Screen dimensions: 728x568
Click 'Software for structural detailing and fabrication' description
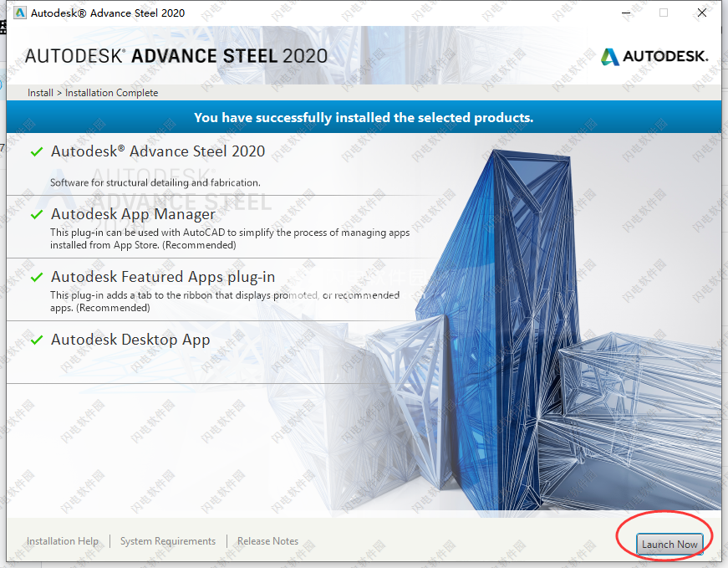pyautogui.click(x=155, y=182)
